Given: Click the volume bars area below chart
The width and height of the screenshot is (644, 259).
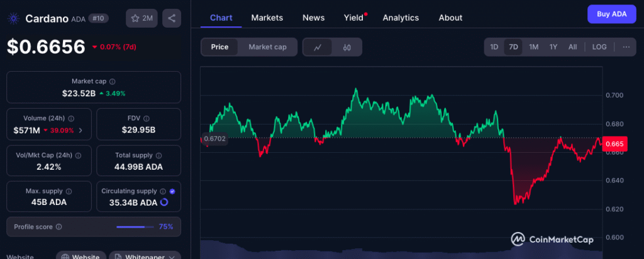Looking at the screenshot, I should point(401,249).
